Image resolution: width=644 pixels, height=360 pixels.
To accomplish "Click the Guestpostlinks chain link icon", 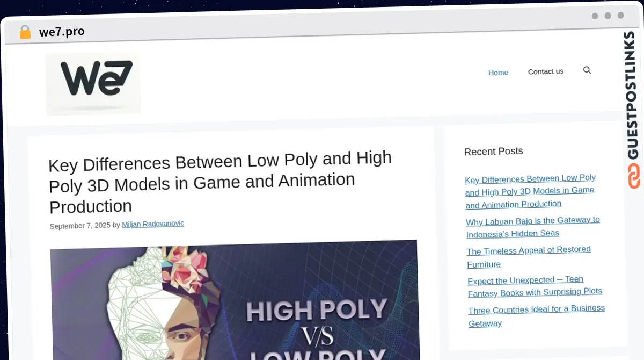I will pos(634,176).
